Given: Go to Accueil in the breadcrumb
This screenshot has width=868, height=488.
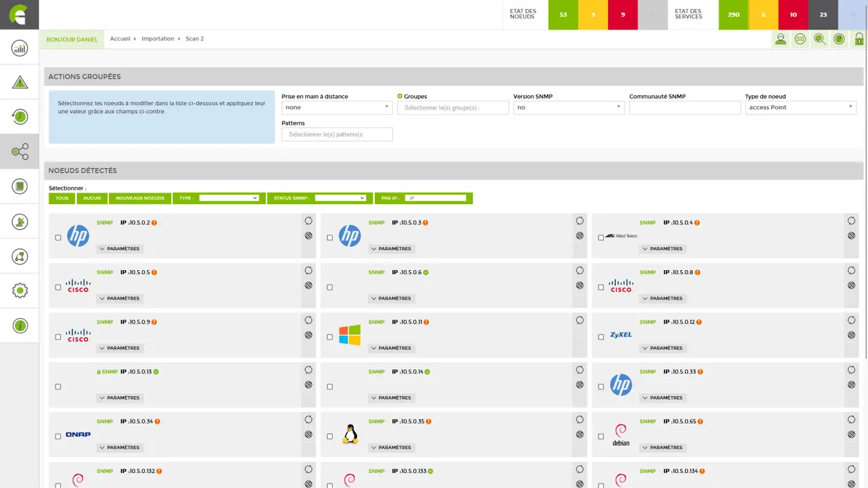Looking at the screenshot, I should (x=120, y=39).
